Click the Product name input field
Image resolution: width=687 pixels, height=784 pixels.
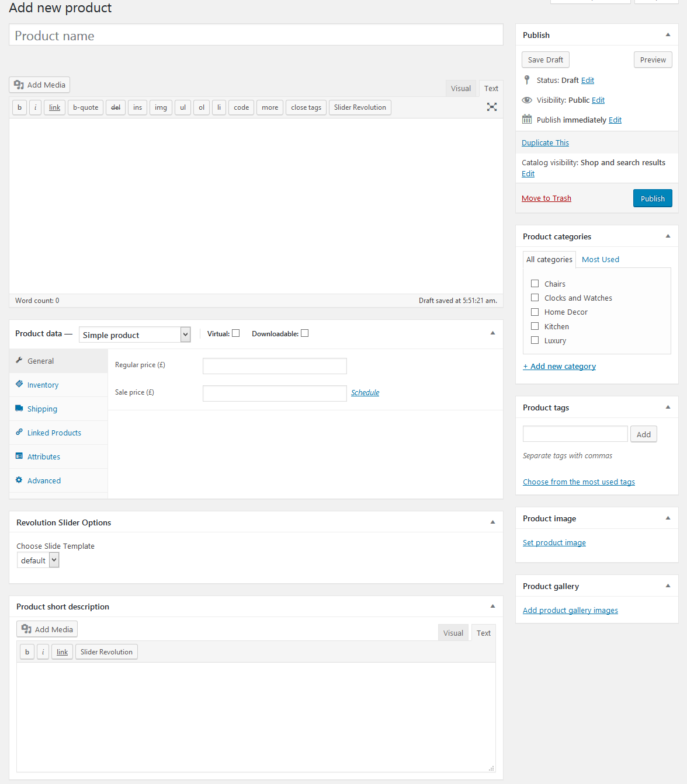(256, 36)
